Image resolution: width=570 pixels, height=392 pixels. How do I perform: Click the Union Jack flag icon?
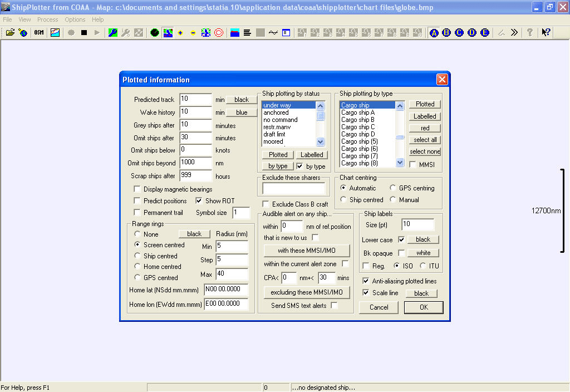tap(206, 33)
